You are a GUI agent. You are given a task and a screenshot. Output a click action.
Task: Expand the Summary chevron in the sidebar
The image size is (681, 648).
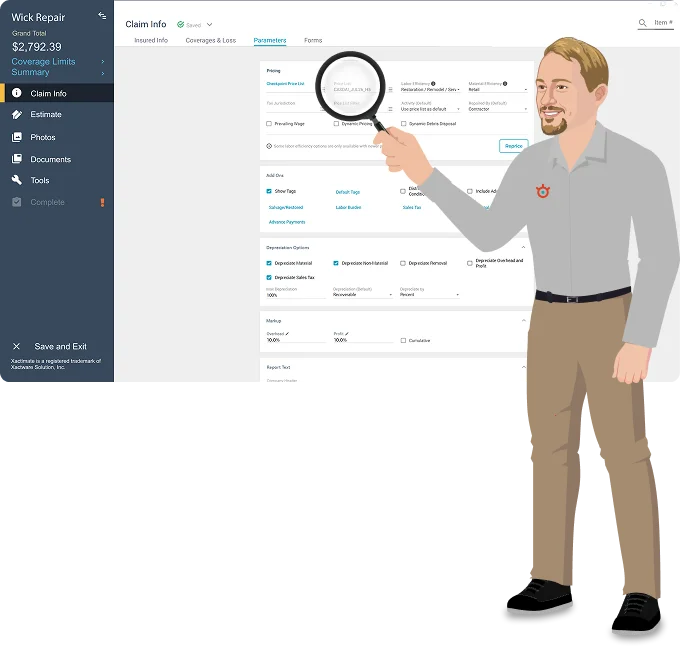pyautogui.click(x=103, y=73)
